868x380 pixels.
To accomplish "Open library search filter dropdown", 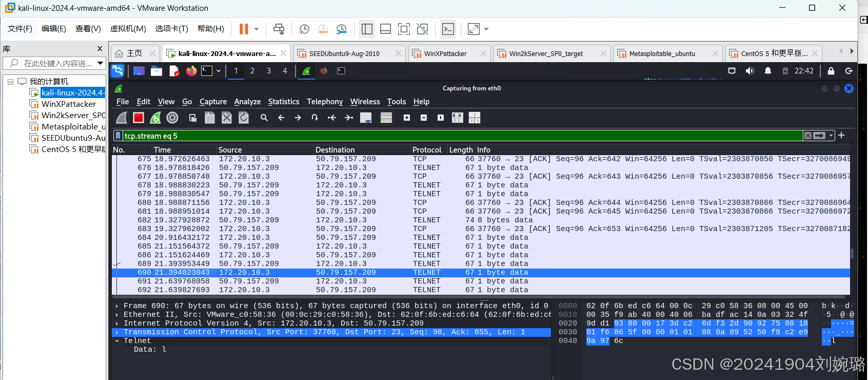I will click(x=100, y=63).
